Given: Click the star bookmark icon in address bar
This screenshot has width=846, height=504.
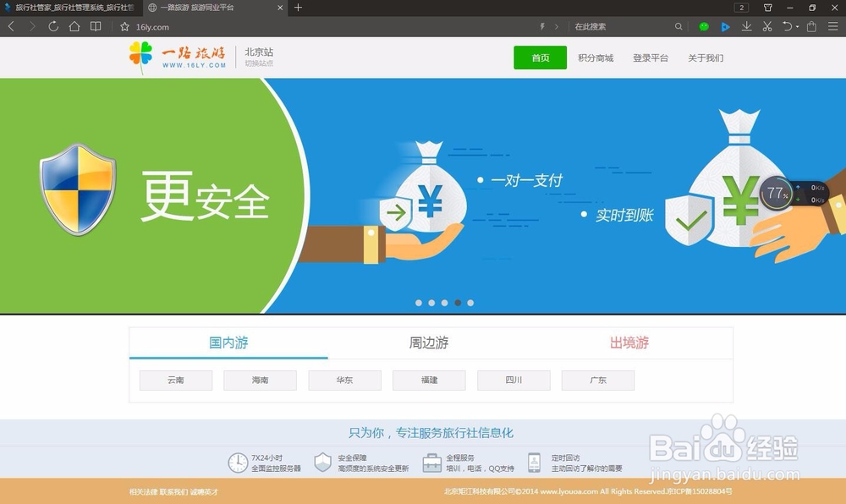Looking at the screenshot, I should click(x=125, y=26).
